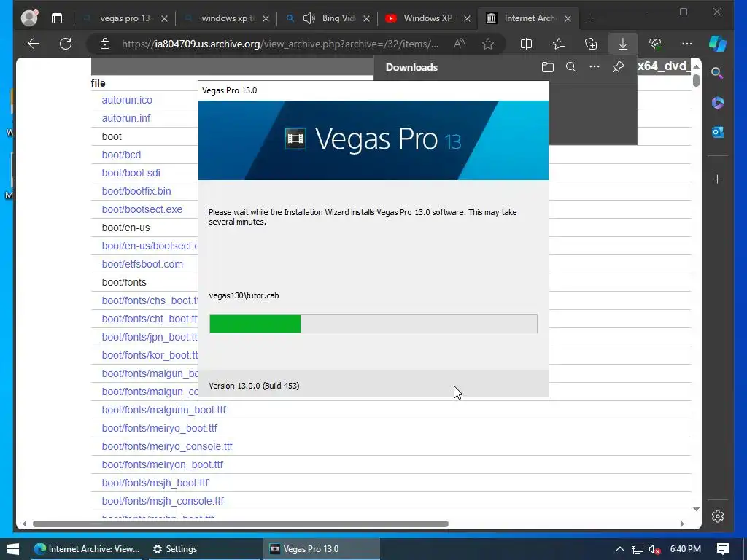Open the autorun.inf file link
The width and height of the screenshot is (747, 560).
coord(125,118)
